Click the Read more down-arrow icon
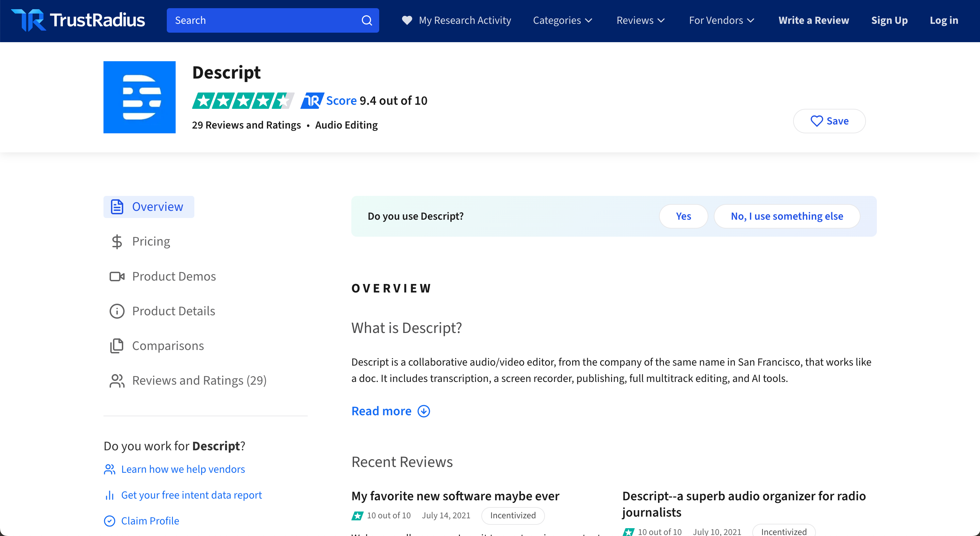The width and height of the screenshot is (980, 536). pos(424,411)
